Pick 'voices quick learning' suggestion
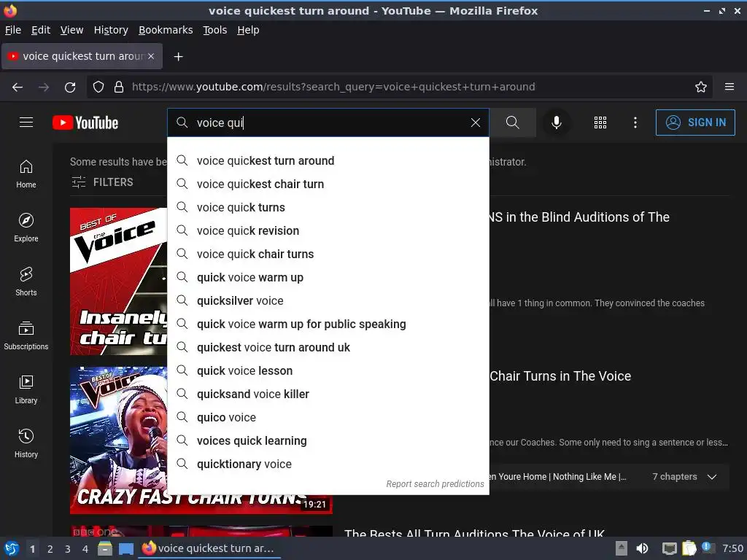 click(328, 440)
